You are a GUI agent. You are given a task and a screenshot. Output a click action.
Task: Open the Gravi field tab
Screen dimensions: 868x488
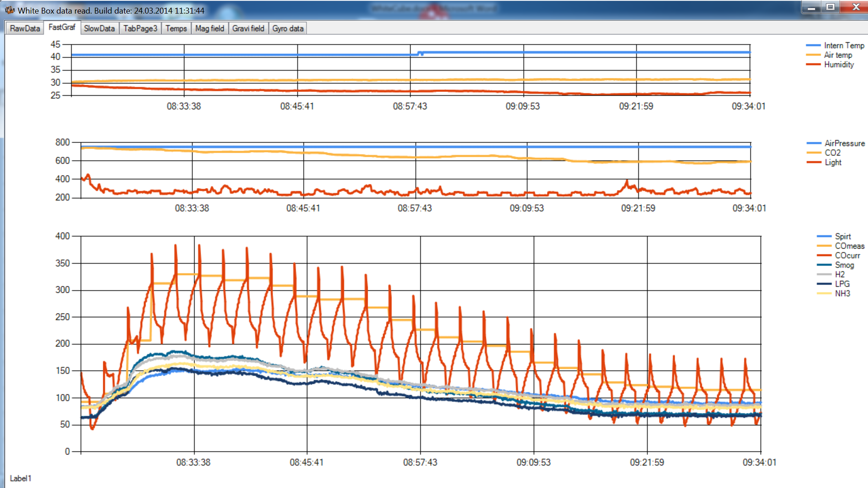click(248, 29)
